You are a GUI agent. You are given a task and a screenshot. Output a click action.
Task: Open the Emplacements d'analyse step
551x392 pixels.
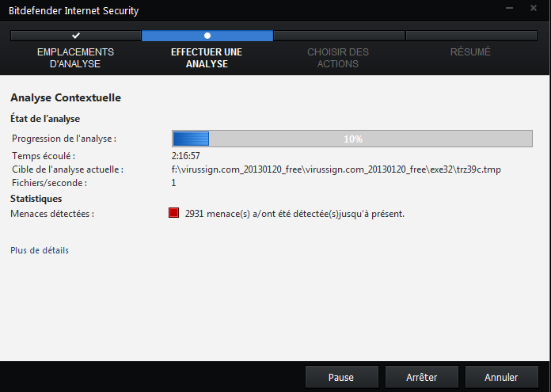(x=75, y=58)
